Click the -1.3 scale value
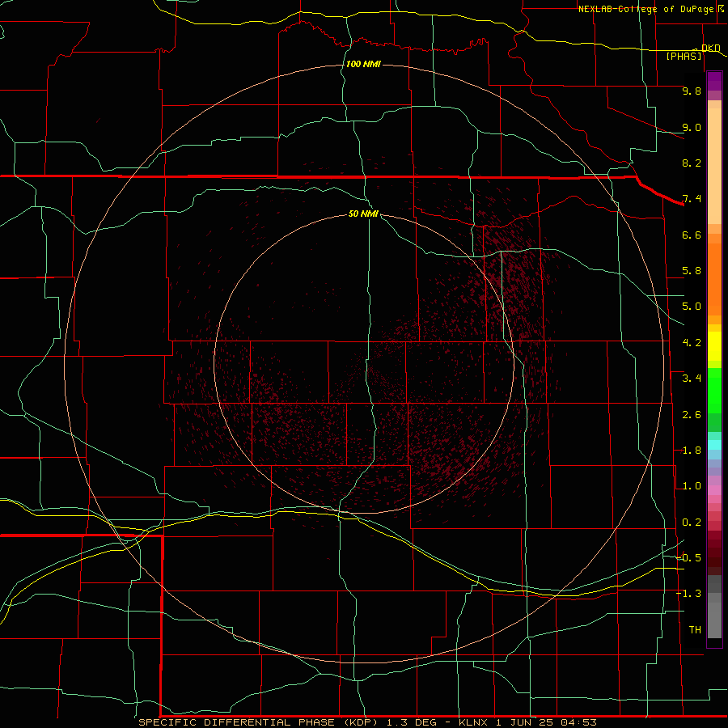728x728 pixels. pyautogui.click(x=688, y=594)
